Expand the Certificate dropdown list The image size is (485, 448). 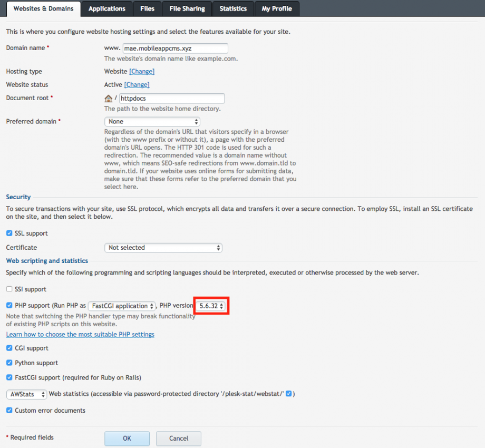coord(163,248)
